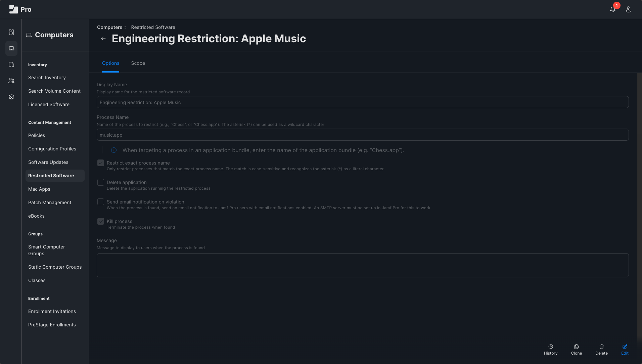The height and width of the screenshot is (364, 642).
Task: Open PreStage Enrollments in sidebar
Action: [52, 325]
